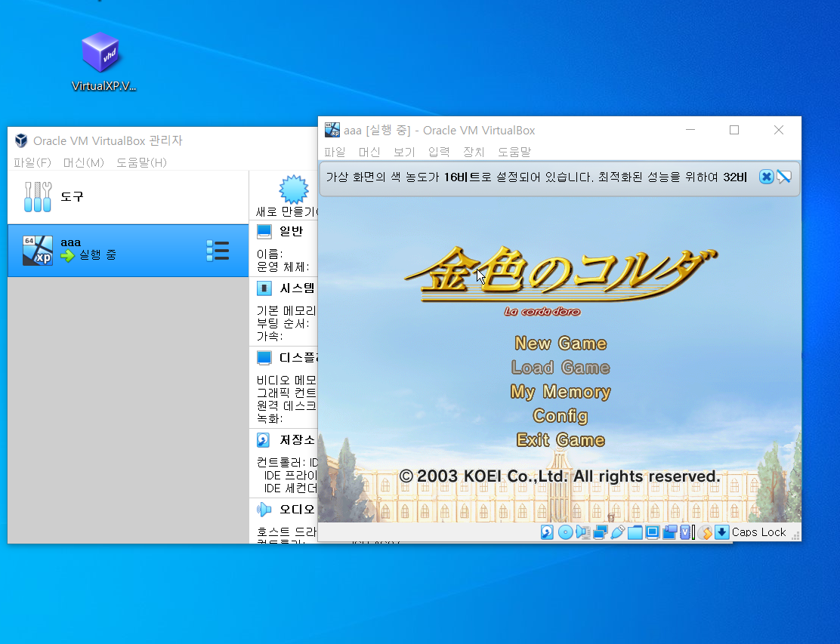Open the VirtualXP.VHD desktop icon

click(103, 62)
